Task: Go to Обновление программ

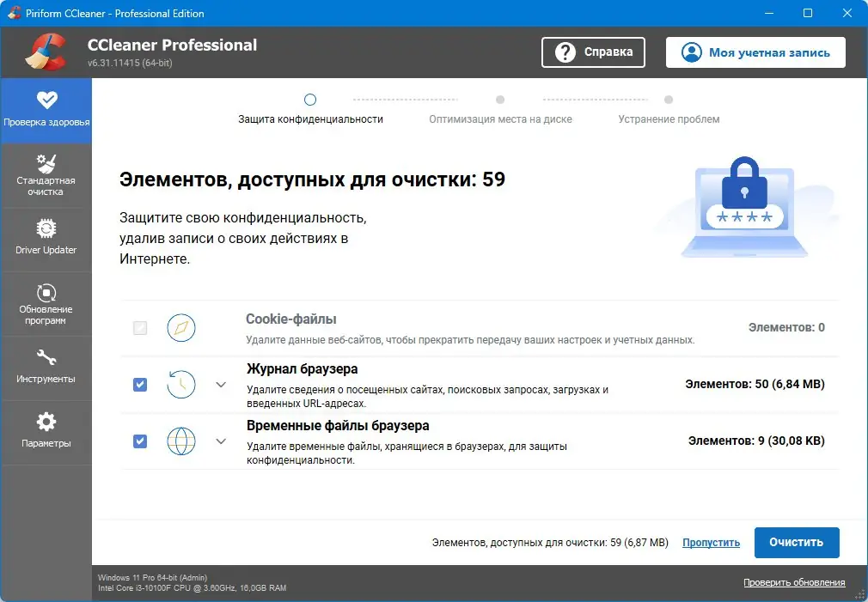Action: 46,303
